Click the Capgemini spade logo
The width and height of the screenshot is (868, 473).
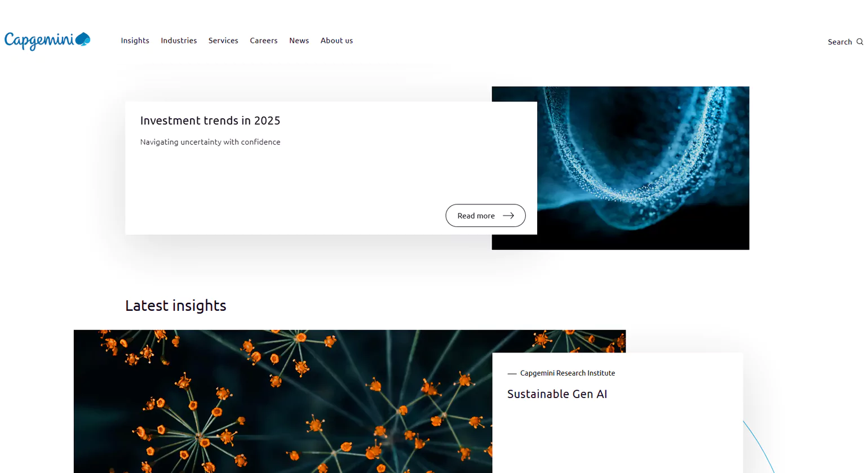click(83, 38)
